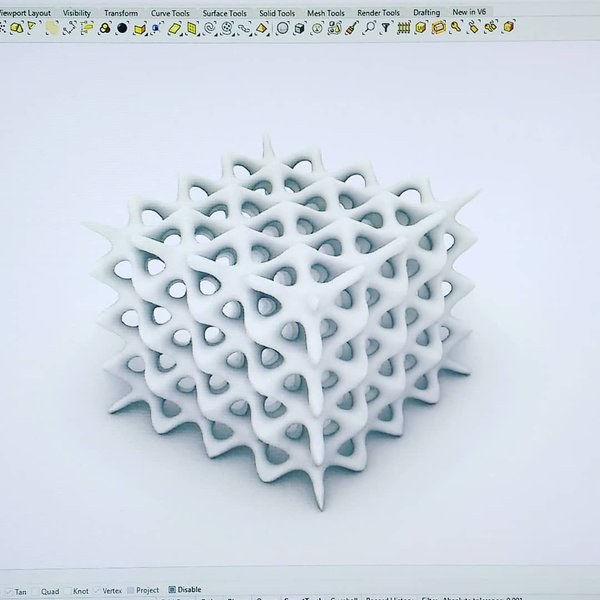Click the three overlapping colored circles icon
The image size is (600, 600).
(104, 28)
